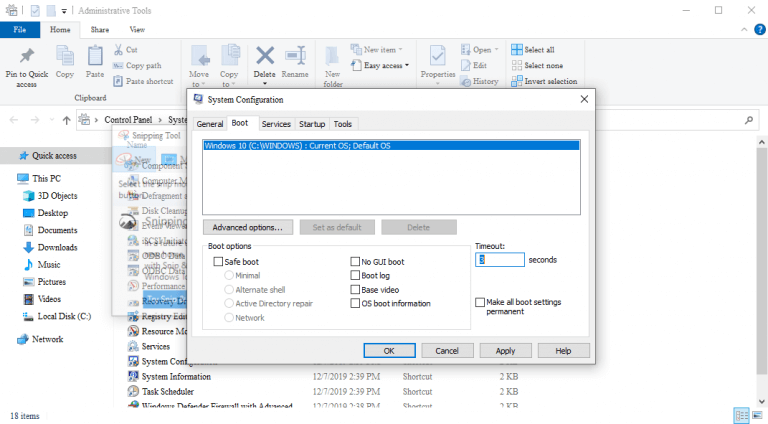Viewport: 768px width, 424px height.
Task: Open Explorer Help question mark icon
Action: tap(759, 30)
